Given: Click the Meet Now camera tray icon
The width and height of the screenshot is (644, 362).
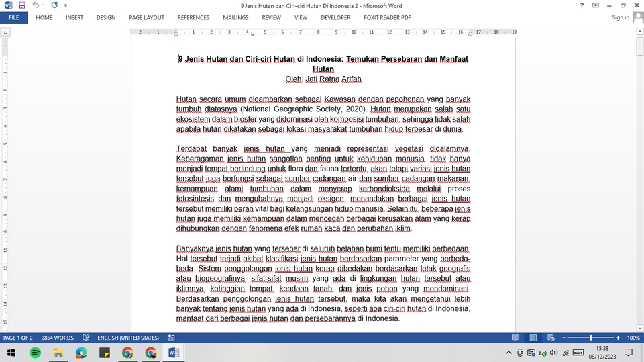Looking at the screenshot, I should pos(520,353).
